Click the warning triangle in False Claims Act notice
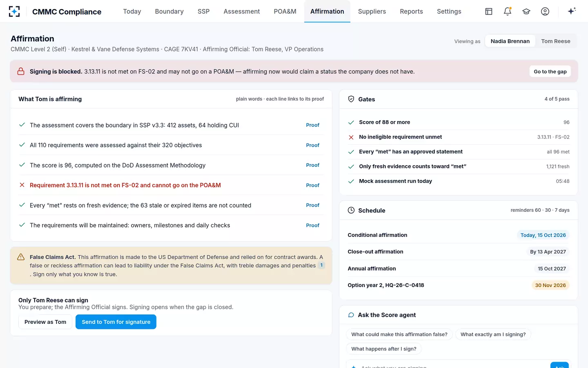This screenshot has width=588, height=368. point(21,257)
